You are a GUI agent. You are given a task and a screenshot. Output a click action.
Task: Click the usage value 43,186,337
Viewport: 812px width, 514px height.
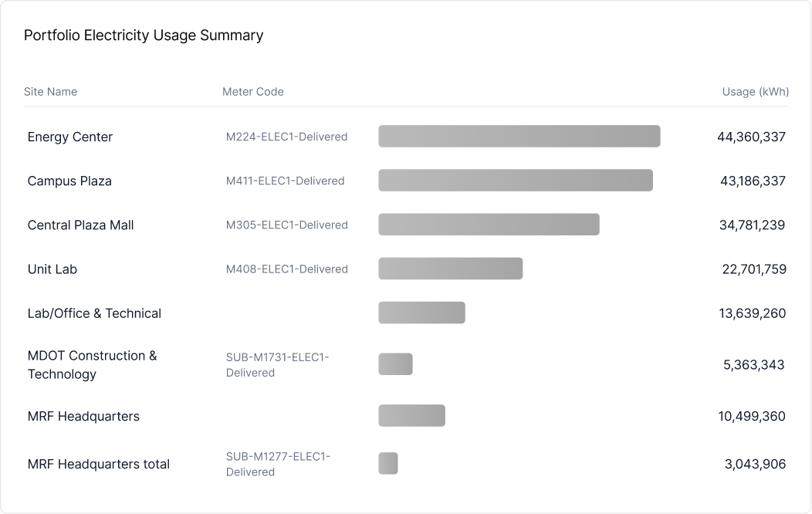[751, 181]
